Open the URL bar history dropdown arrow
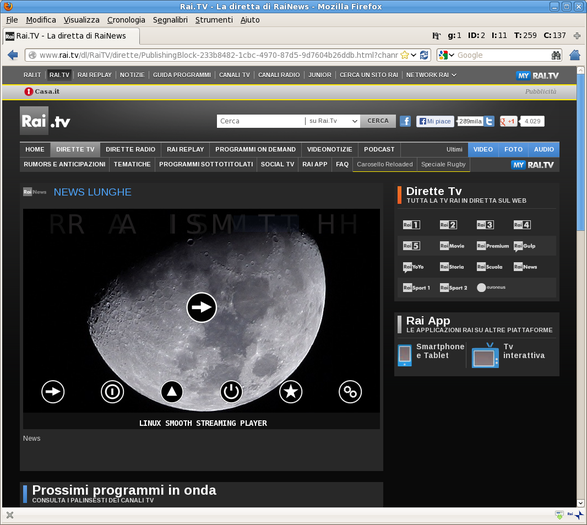This screenshot has height=525, width=587. coord(414,55)
